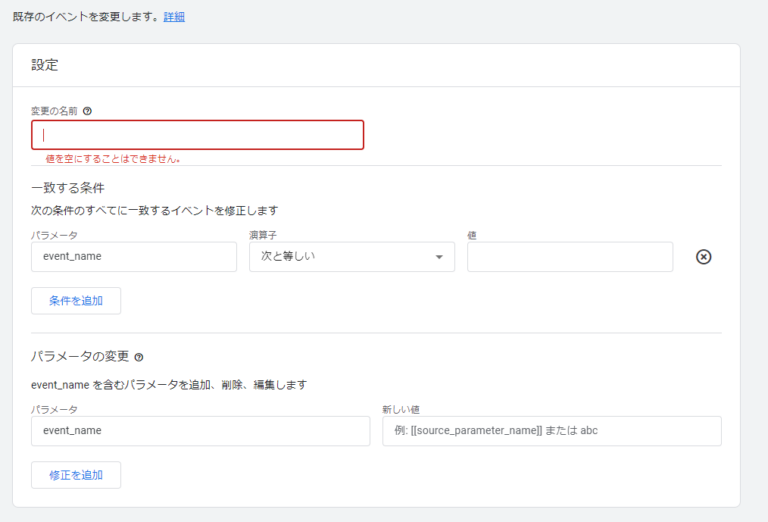Open the 詳細 link
The image size is (768, 522).
tap(174, 17)
